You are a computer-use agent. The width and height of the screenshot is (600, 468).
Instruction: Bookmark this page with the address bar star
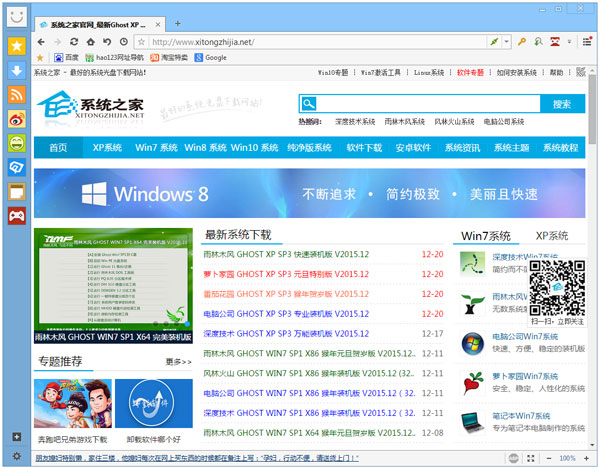pos(141,42)
